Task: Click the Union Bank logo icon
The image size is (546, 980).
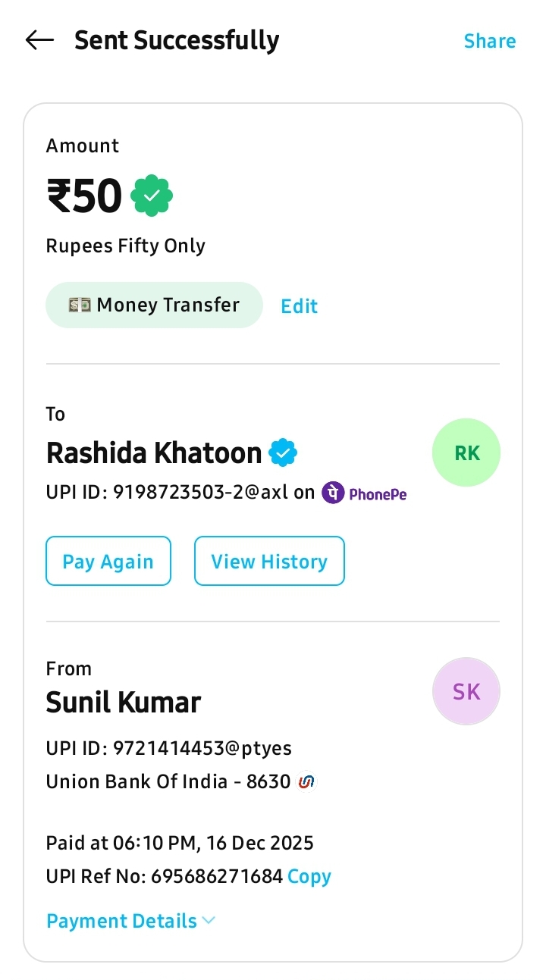Action: point(306,781)
